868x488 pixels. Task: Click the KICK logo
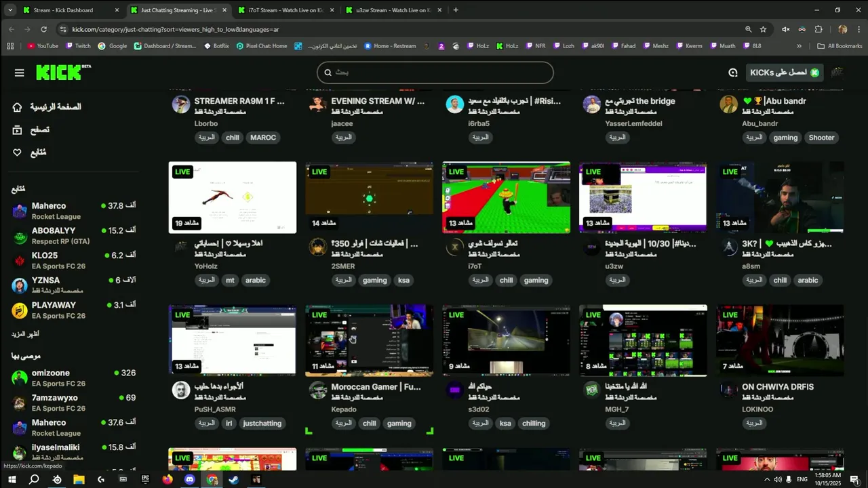(63, 73)
